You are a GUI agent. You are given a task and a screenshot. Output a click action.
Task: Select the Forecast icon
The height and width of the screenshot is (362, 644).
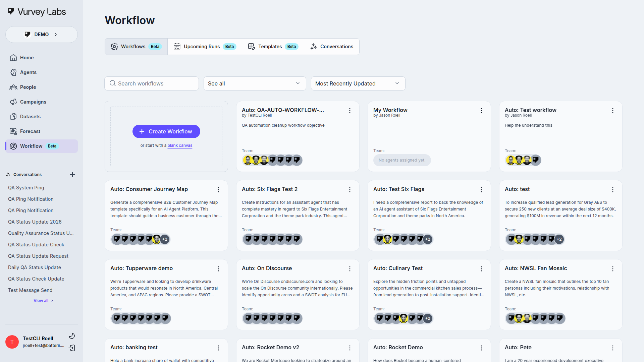(x=13, y=131)
